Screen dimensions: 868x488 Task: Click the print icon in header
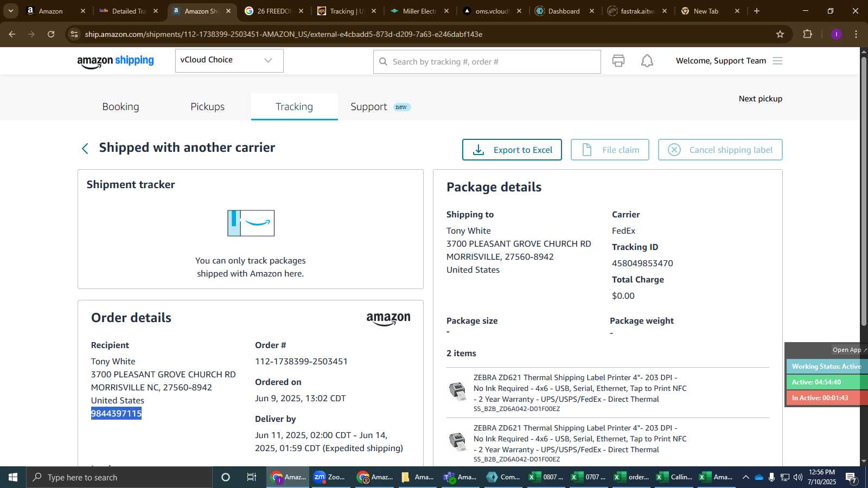pos(618,61)
